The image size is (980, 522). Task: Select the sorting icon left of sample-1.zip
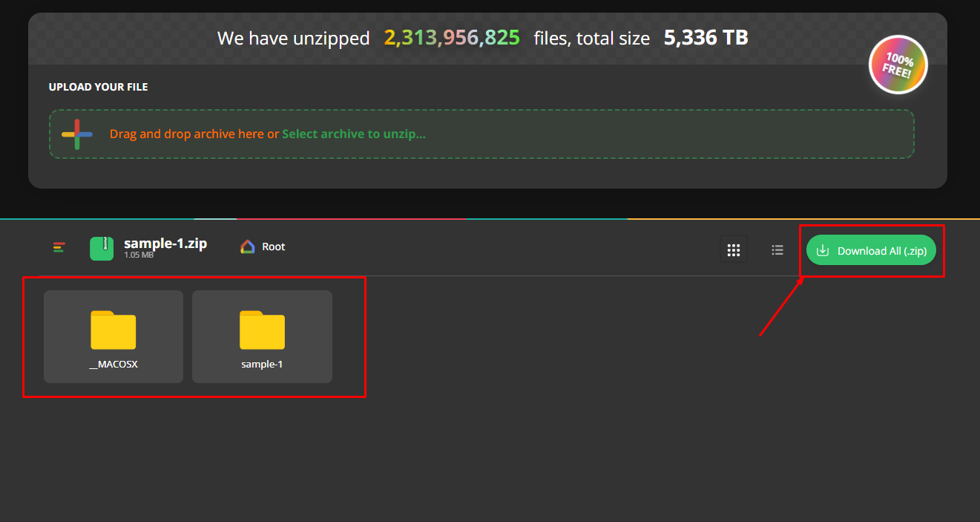(59, 248)
